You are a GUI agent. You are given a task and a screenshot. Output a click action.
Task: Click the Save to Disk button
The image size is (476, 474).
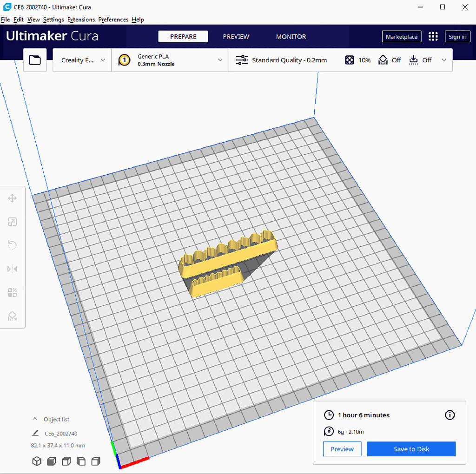point(411,449)
